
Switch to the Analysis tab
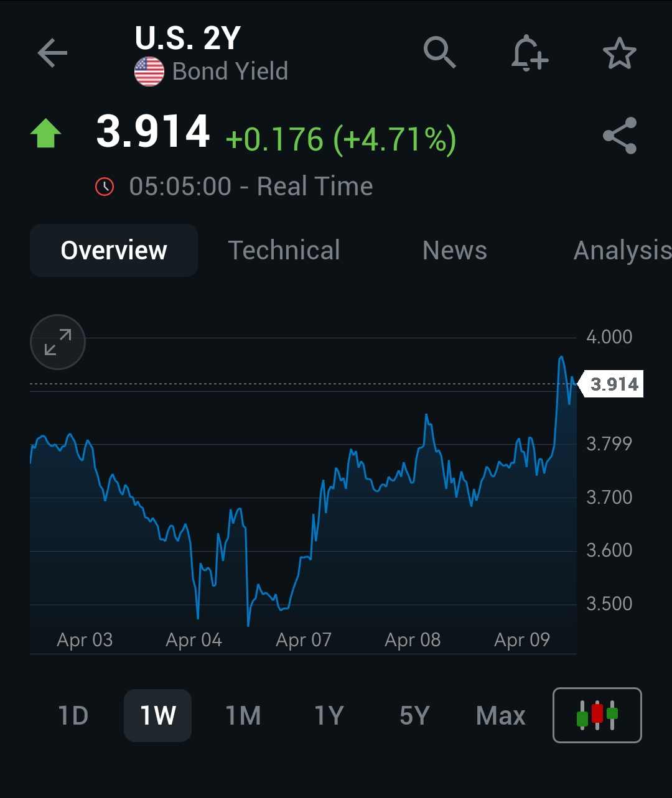pos(622,250)
